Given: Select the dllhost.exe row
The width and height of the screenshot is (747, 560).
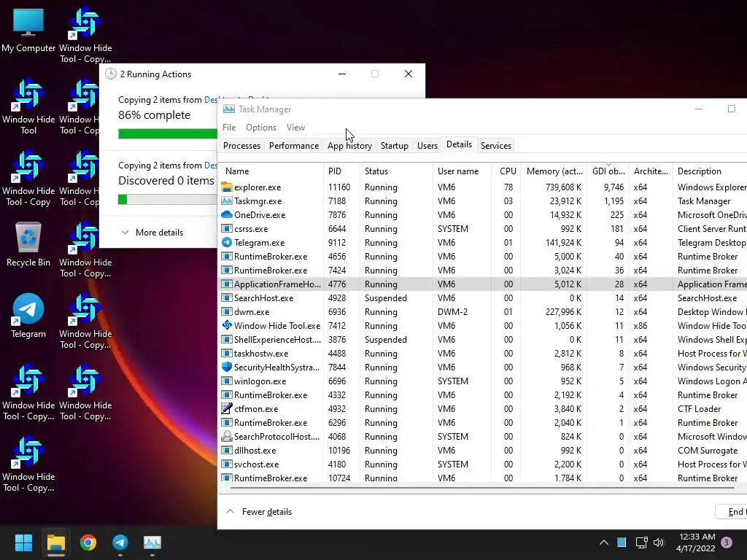Looking at the screenshot, I should pyautogui.click(x=482, y=451).
